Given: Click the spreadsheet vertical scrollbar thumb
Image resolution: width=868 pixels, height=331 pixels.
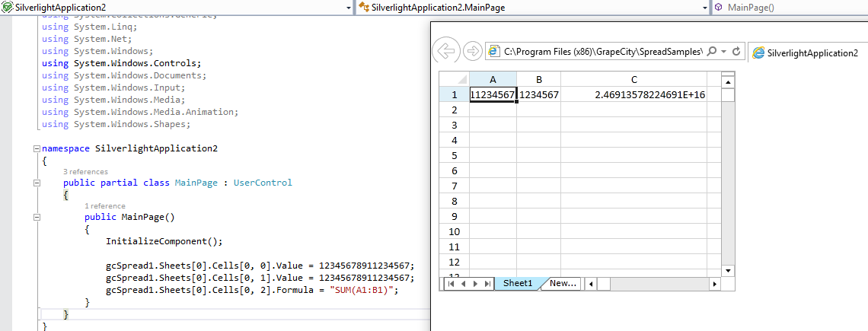Looking at the screenshot, I should point(728,95).
